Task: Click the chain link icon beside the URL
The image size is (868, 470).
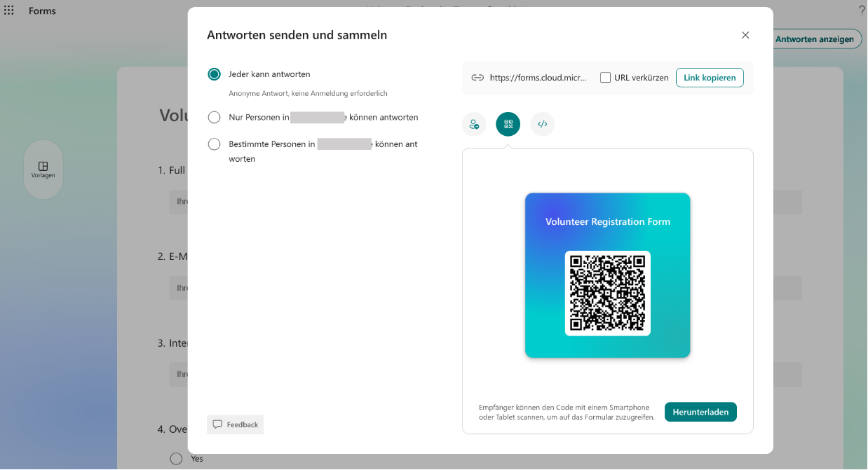Action: pyautogui.click(x=477, y=78)
